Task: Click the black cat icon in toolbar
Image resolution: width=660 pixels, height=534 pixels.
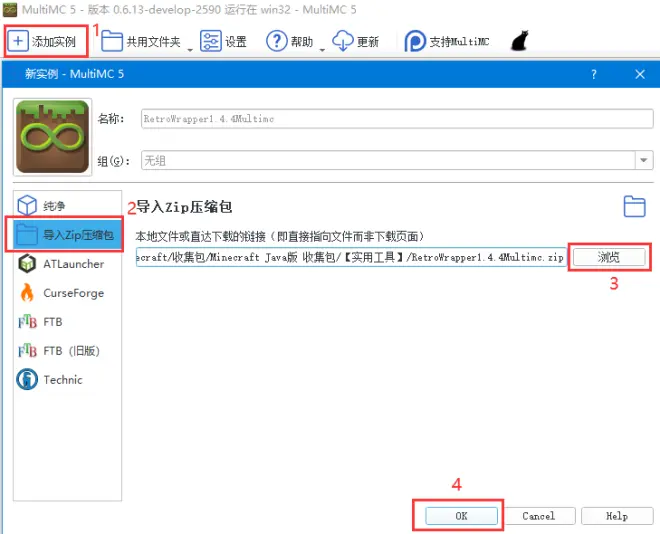Action: [519, 41]
